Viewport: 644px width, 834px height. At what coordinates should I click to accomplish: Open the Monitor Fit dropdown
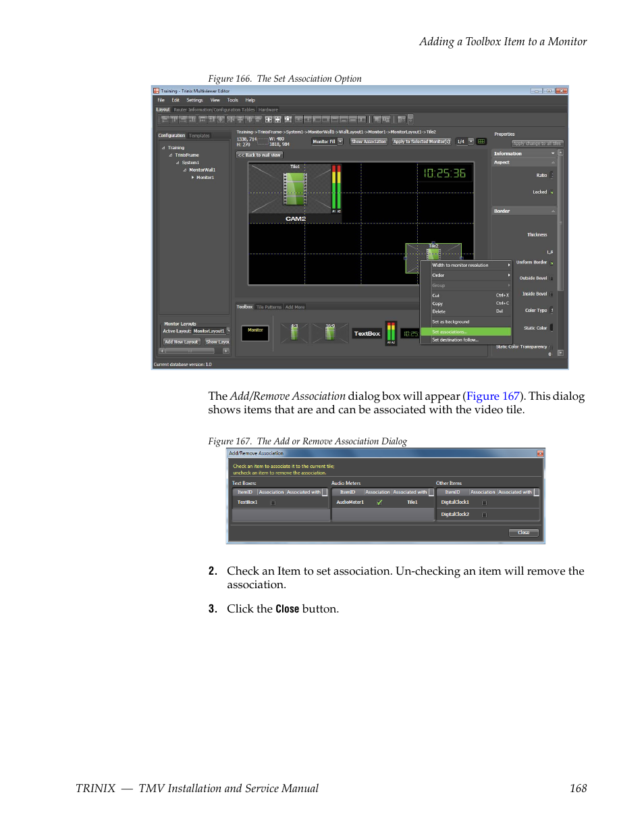[340, 141]
